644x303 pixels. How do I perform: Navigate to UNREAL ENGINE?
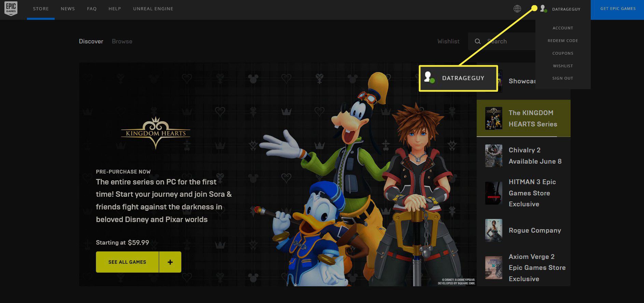(x=153, y=9)
